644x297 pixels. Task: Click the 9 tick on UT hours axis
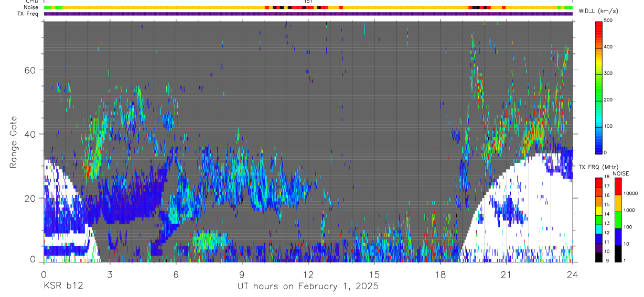242,274
